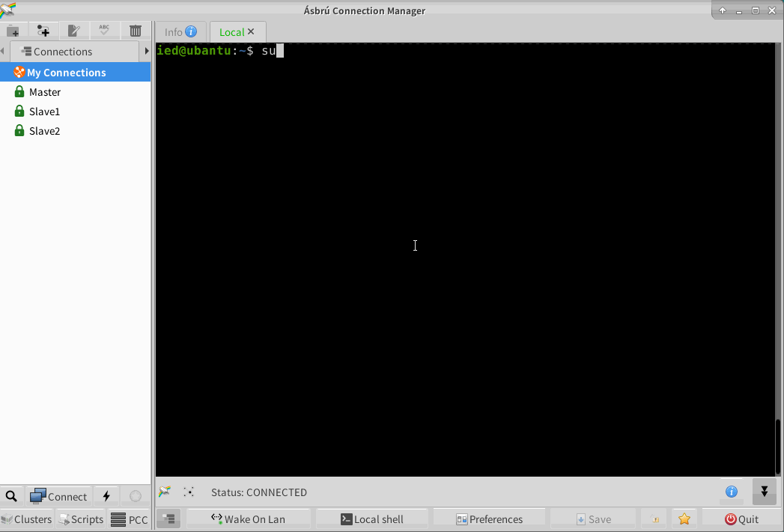
Task: Click the quick connect lightning bolt icon
Action: (106, 496)
